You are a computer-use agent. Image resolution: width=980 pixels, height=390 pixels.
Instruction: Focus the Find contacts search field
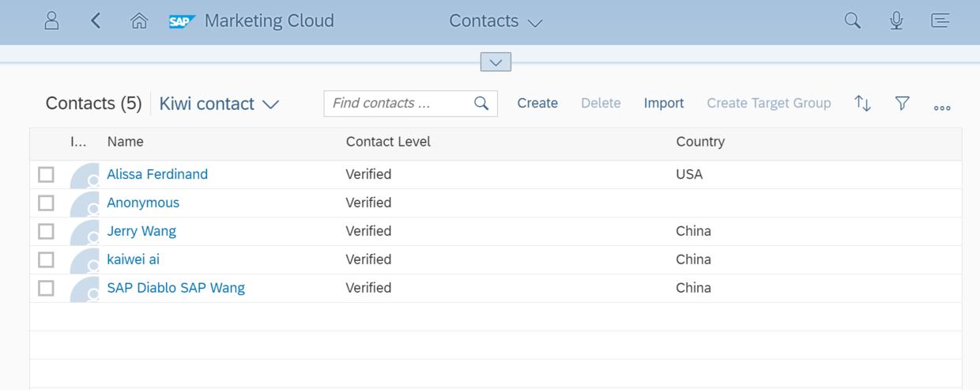point(411,104)
